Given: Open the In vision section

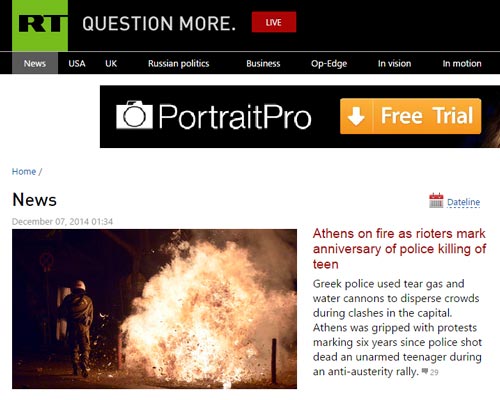Looking at the screenshot, I should (x=394, y=63).
